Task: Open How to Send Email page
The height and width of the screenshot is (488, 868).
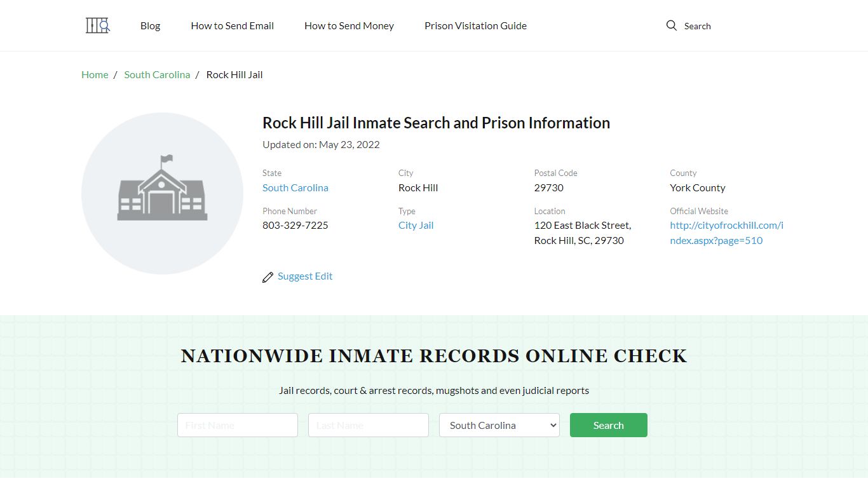Action: pos(232,26)
